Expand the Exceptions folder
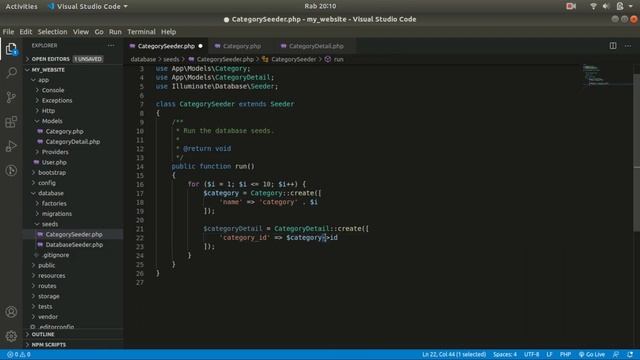This screenshot has width=640, height=360. 57,100
